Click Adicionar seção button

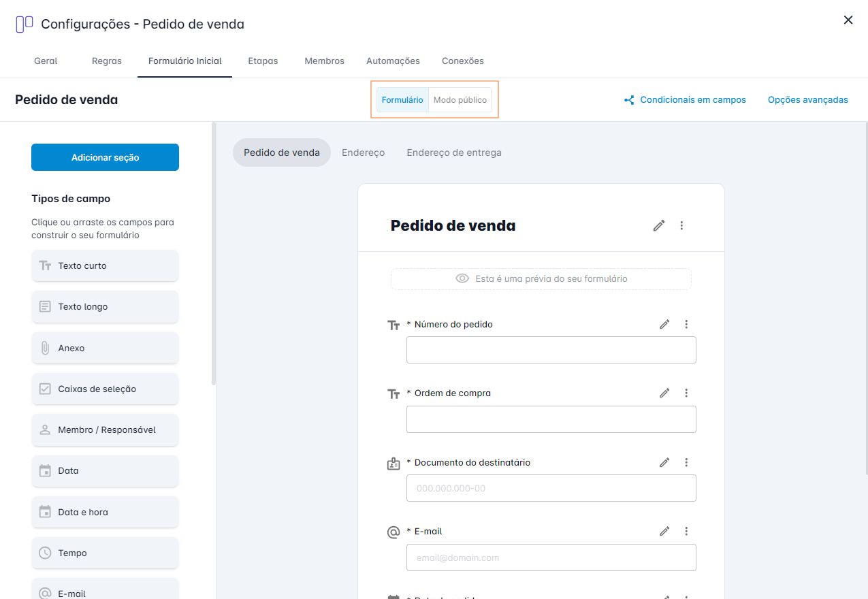(x=105, y=157)
